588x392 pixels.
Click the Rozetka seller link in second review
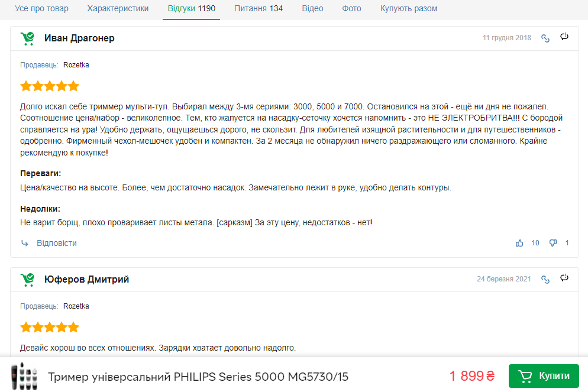76,306
